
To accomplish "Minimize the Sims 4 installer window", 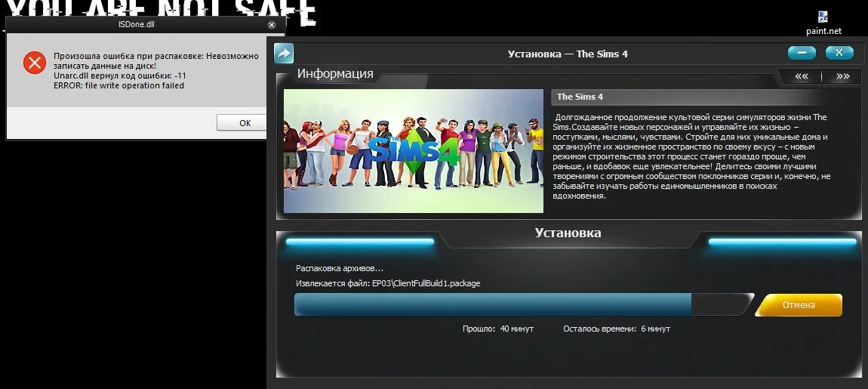I will (x=802, y=53).
